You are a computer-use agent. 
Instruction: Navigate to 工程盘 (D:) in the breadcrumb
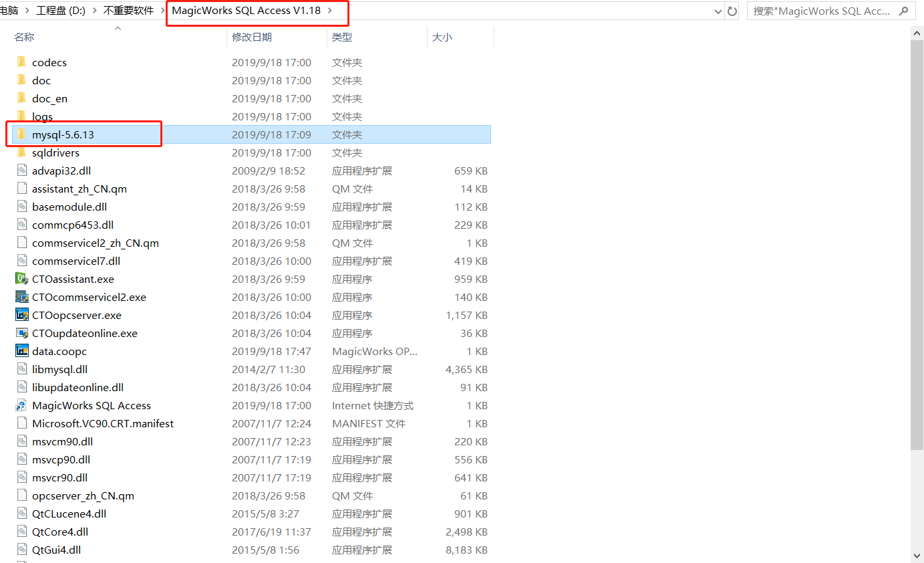coord(61,10)
